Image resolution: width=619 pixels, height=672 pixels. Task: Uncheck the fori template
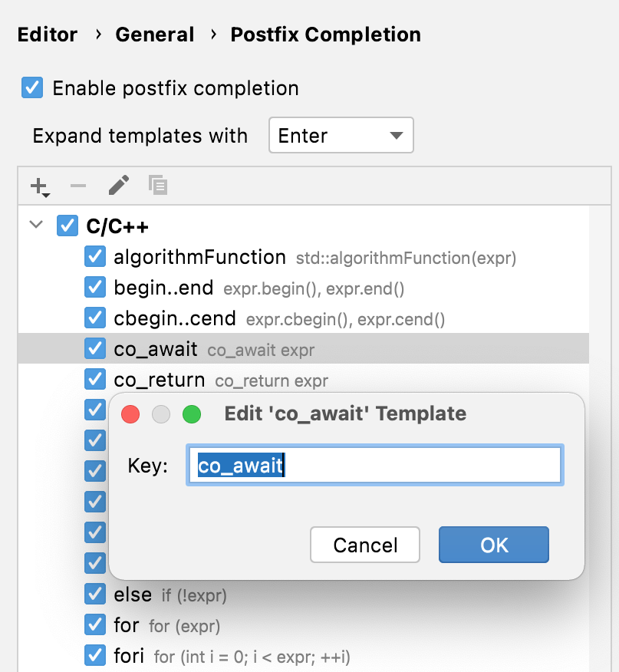(95, 655)
